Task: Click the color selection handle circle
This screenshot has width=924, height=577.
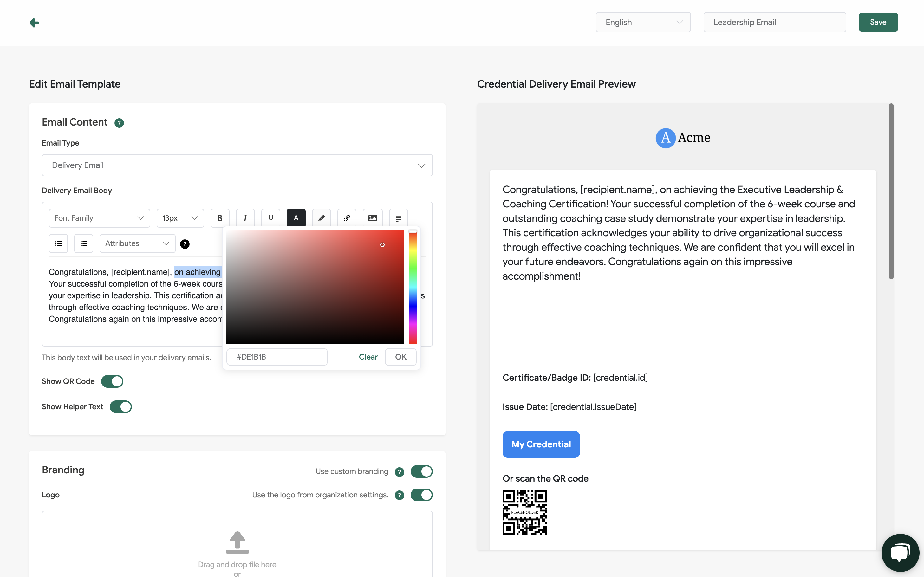Action: tap(382, 245)
